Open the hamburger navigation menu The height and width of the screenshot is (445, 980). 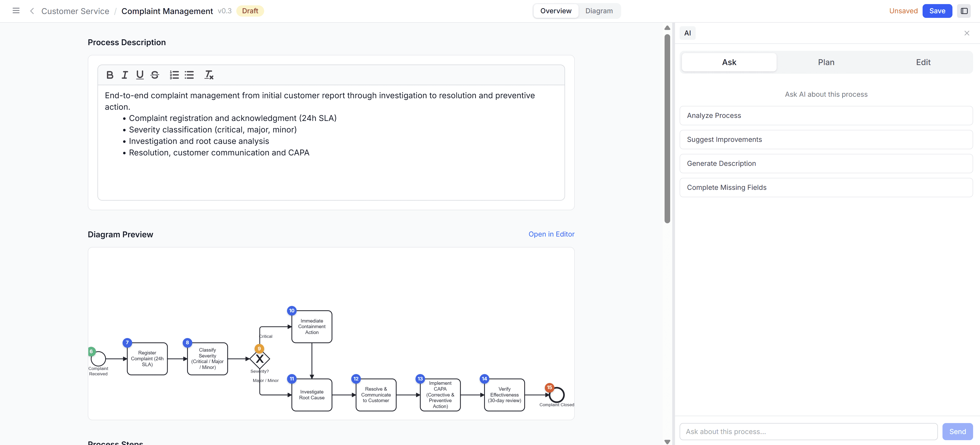coord(16,11)
